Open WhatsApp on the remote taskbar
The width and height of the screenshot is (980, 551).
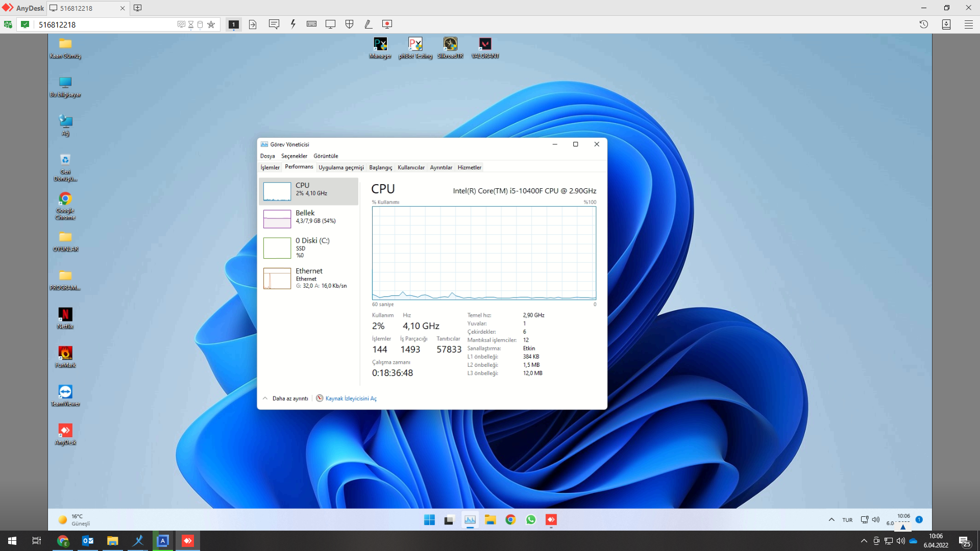pyautogui.click(x=531, y=520)
